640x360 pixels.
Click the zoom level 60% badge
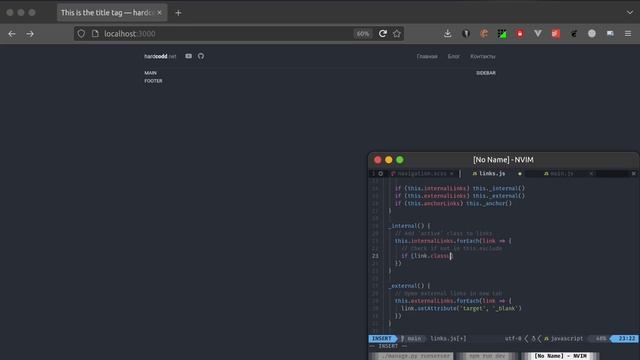[x=363, y=34]
